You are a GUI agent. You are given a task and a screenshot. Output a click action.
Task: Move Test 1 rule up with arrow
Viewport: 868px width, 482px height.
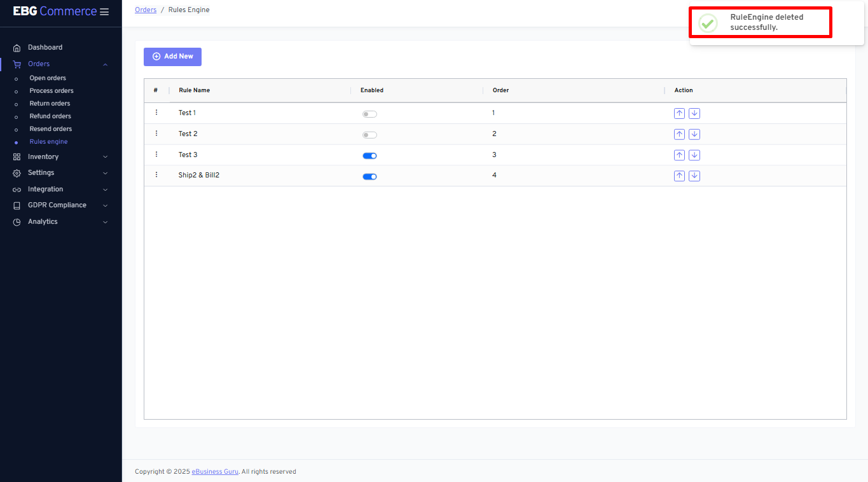point(679,114)
